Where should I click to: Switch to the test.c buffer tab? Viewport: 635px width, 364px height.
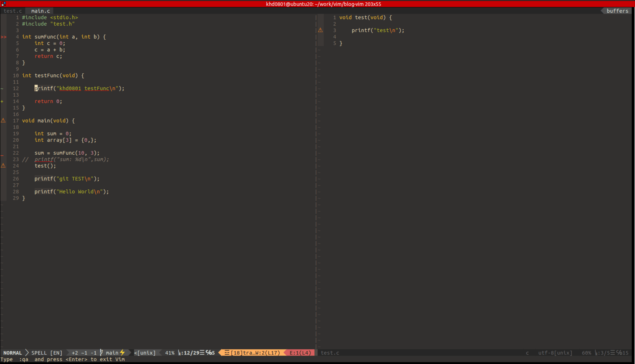tap(13, 11)
